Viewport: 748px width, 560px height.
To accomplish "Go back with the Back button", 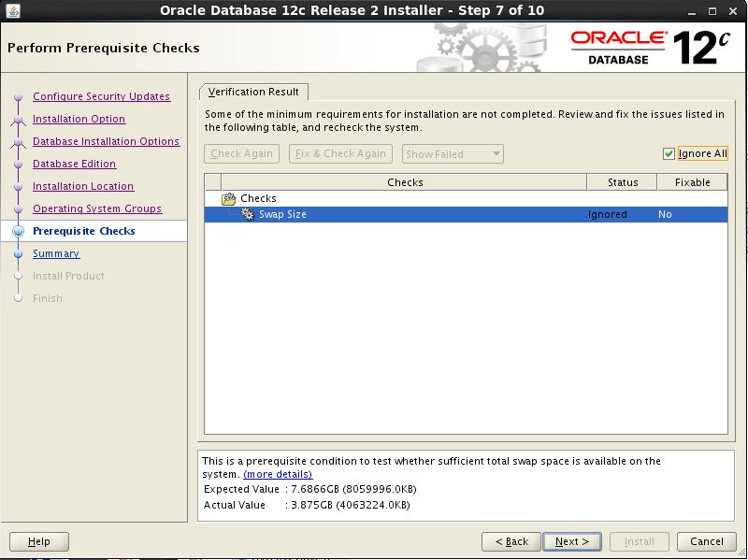I will pos(511,541).
